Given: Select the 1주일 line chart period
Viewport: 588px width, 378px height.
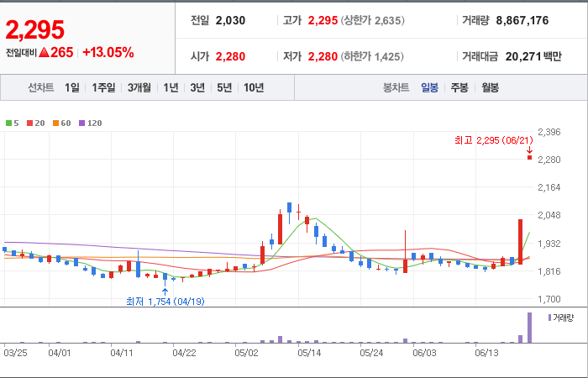Looking at the screenshot, I should (103, 87).
